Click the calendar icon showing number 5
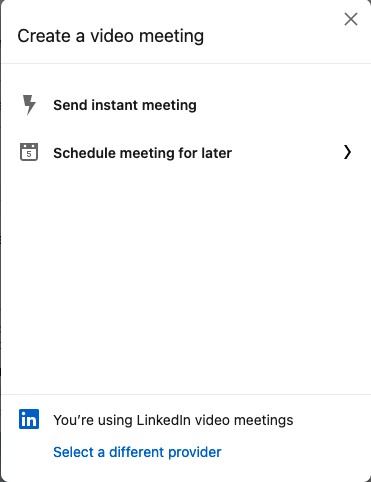Viewport: 371px width, 482px height. click(29, 152)
